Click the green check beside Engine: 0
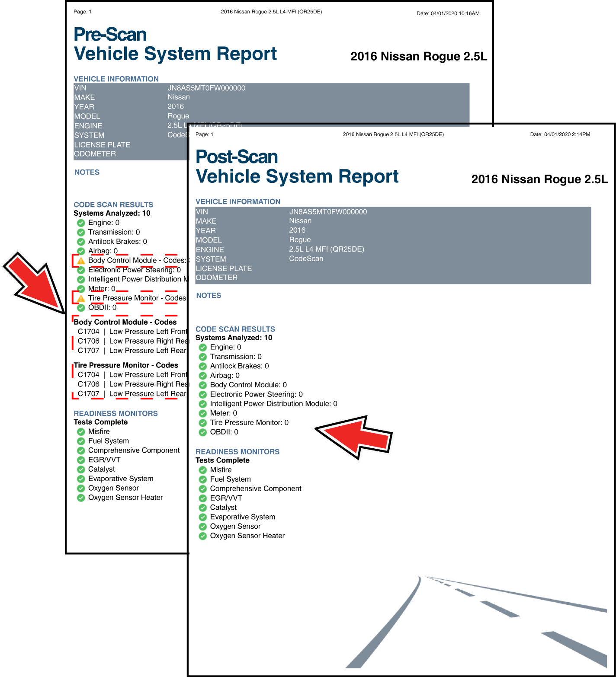This screenshot has height=677, width=616. click(x=202, y=348)
